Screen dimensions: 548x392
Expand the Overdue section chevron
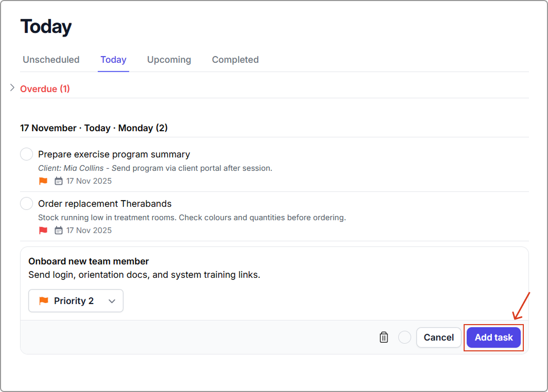tap(12, 88)
